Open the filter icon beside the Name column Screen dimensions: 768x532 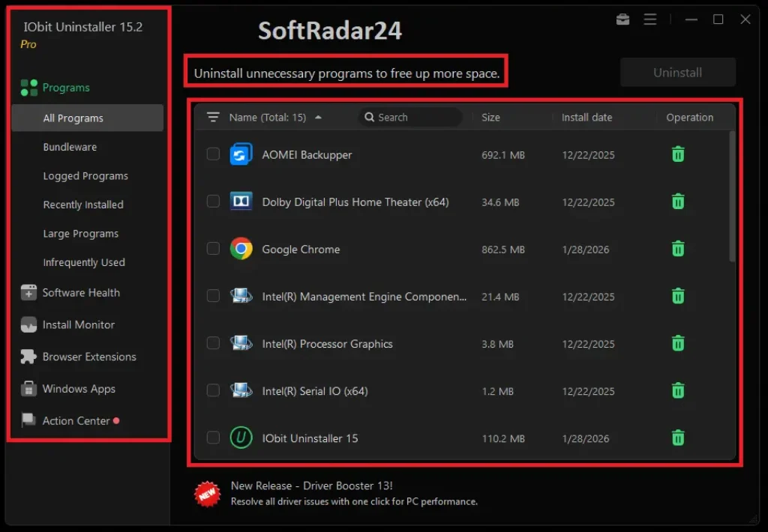click(214, 117)
